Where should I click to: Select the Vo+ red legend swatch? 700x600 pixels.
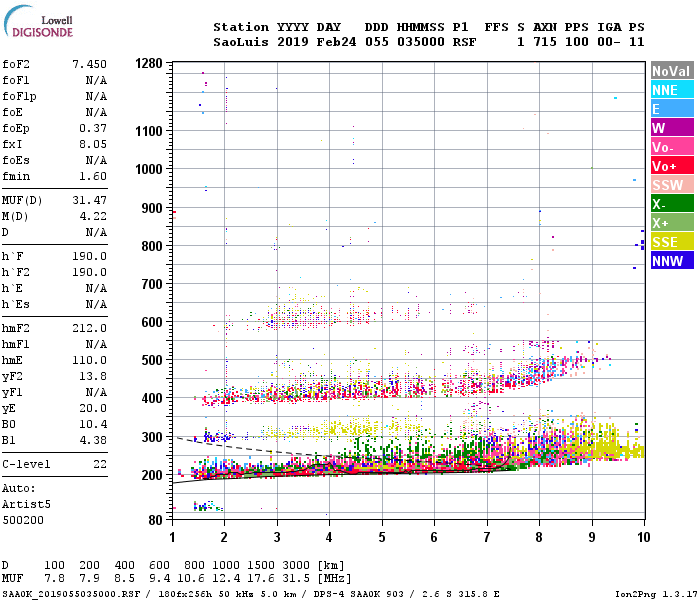tap(672, 166)
